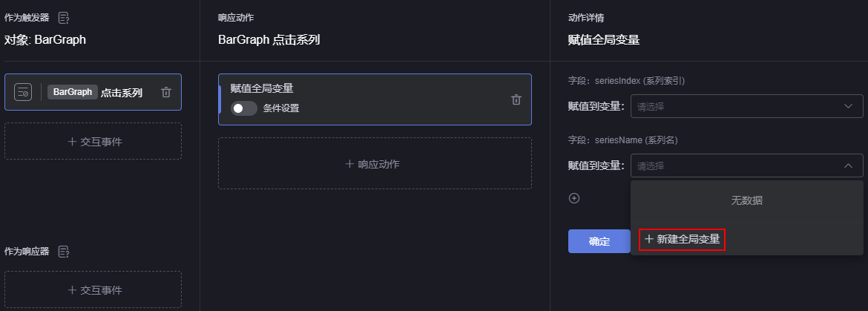868x311 pixels.
Task: Add a new 响应动作
Action: pos(375,164)
